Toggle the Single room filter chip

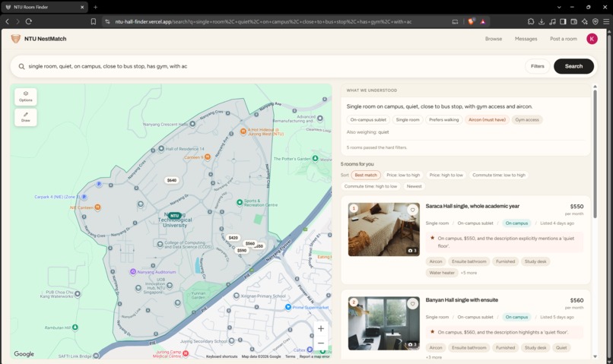pos(408,120)
